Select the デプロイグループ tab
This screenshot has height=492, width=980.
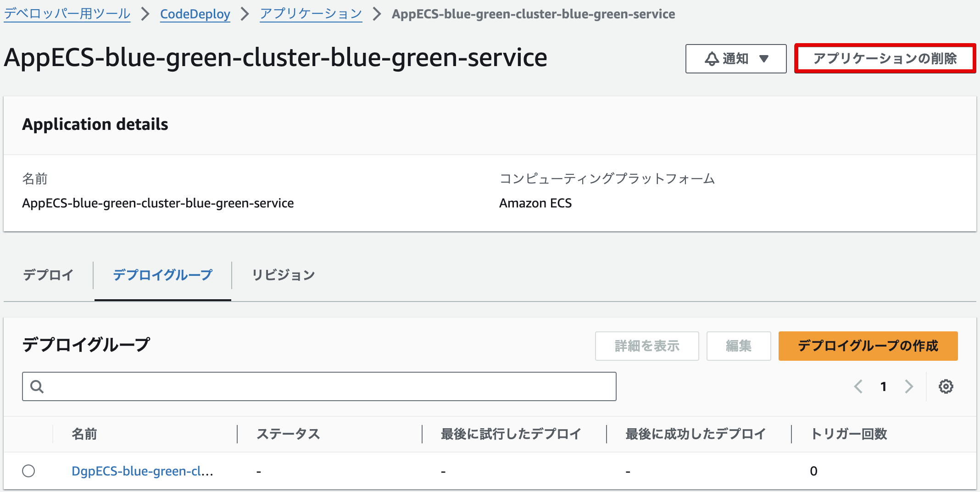(x=162, y=275)
